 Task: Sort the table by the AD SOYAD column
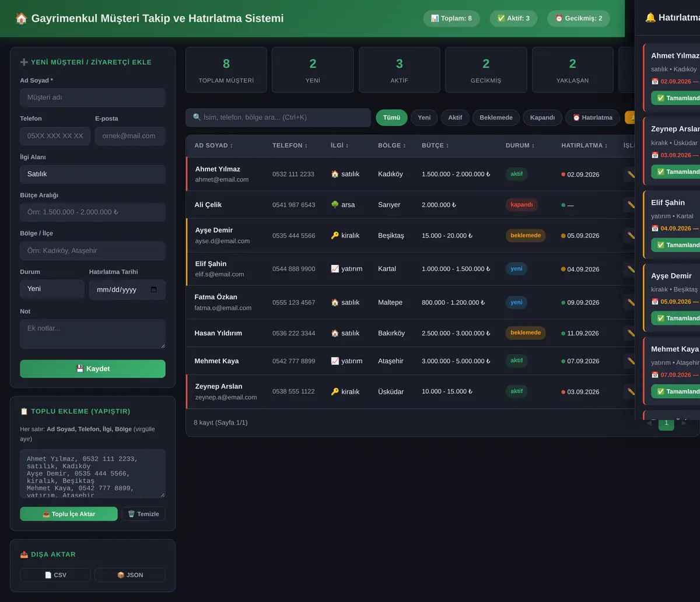pyautogui.click(x=214, y=145)
